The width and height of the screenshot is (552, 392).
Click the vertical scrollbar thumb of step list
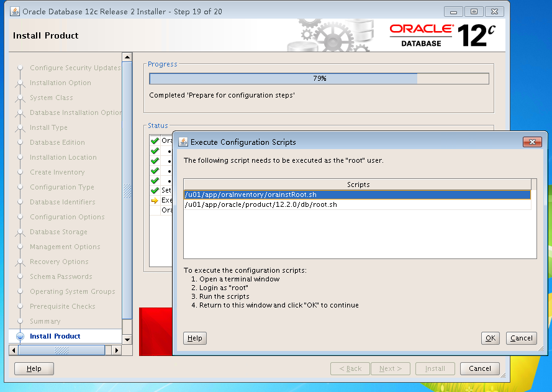(127, 190)
